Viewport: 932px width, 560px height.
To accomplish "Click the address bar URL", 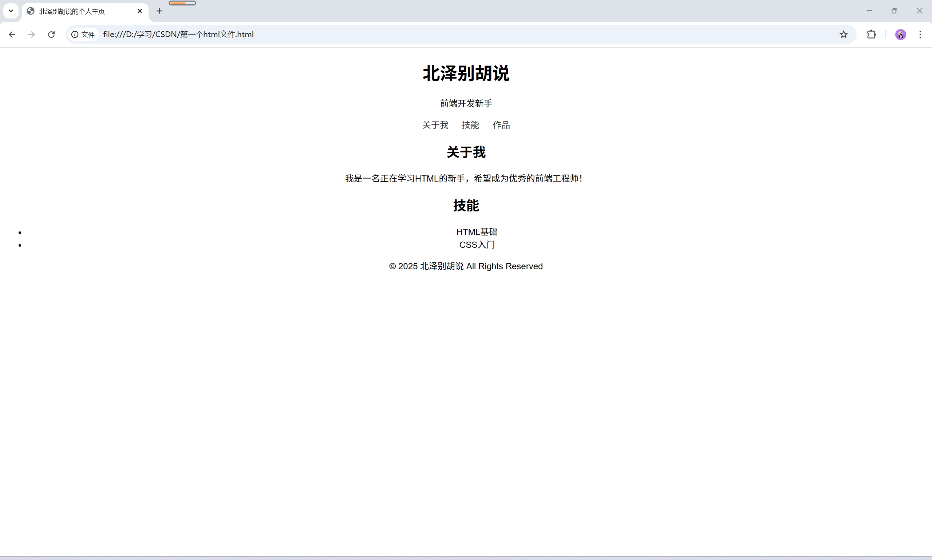I will coord(178,34).
